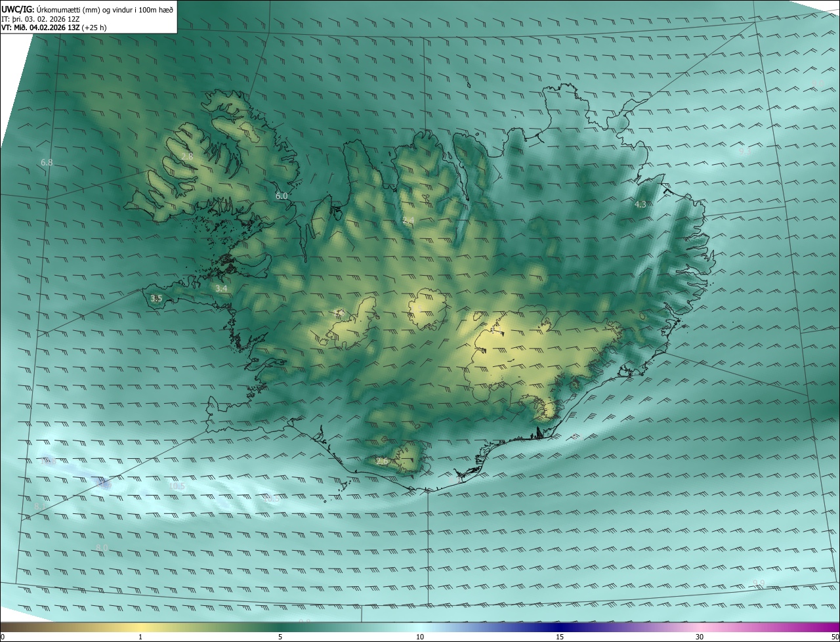Image resolution: width=840 pixels, height=642 pixels.
Task: Click the dark navy band of the color scale
Action: tap(561, 628)
